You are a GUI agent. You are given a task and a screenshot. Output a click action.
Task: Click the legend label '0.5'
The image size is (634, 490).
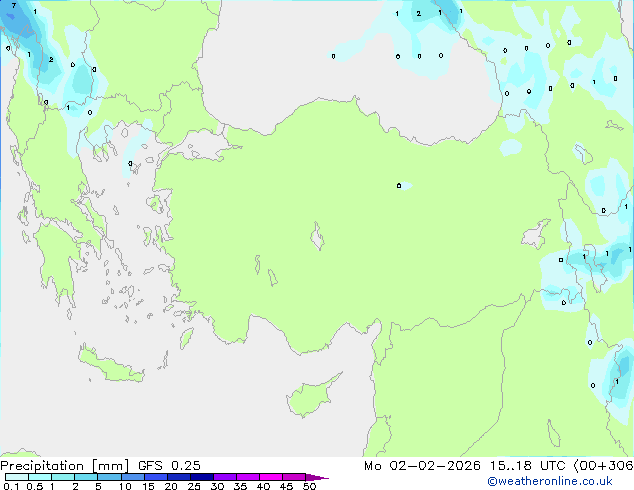point(35,486)
